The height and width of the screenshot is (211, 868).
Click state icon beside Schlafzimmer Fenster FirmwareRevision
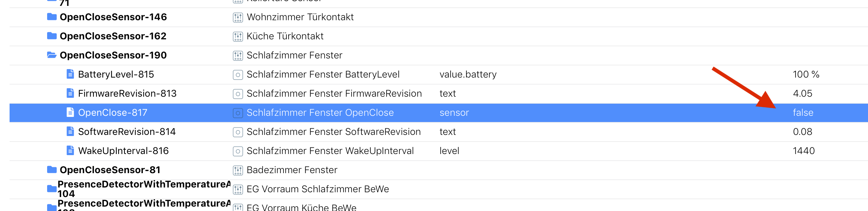tap(238, 94)
